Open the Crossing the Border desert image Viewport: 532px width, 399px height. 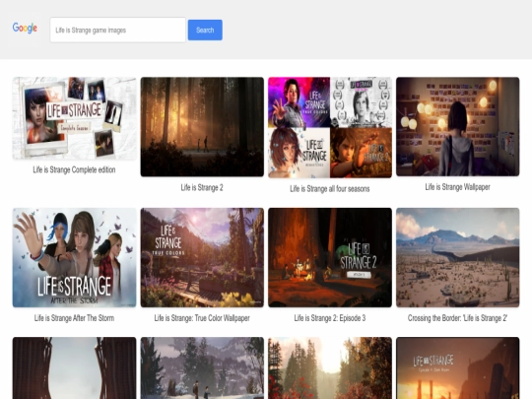click(458, 257)
